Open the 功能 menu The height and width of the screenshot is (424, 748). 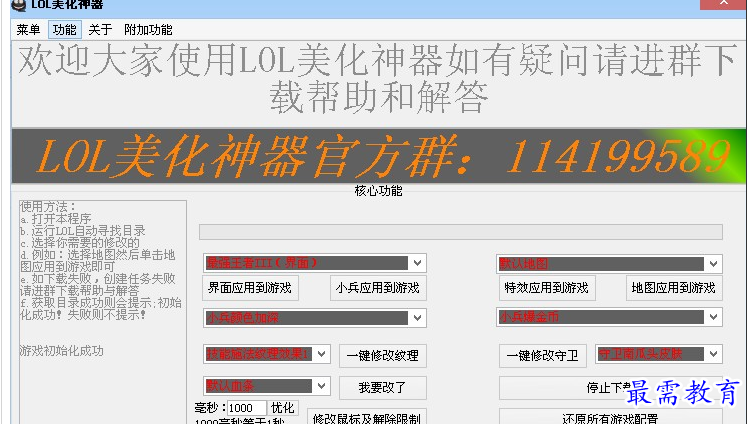tap(64, 30)
